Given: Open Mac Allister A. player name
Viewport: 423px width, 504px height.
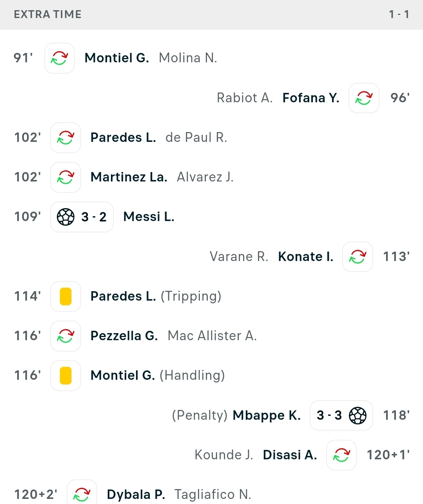Looking at the screenshot, I should (212, 336).
